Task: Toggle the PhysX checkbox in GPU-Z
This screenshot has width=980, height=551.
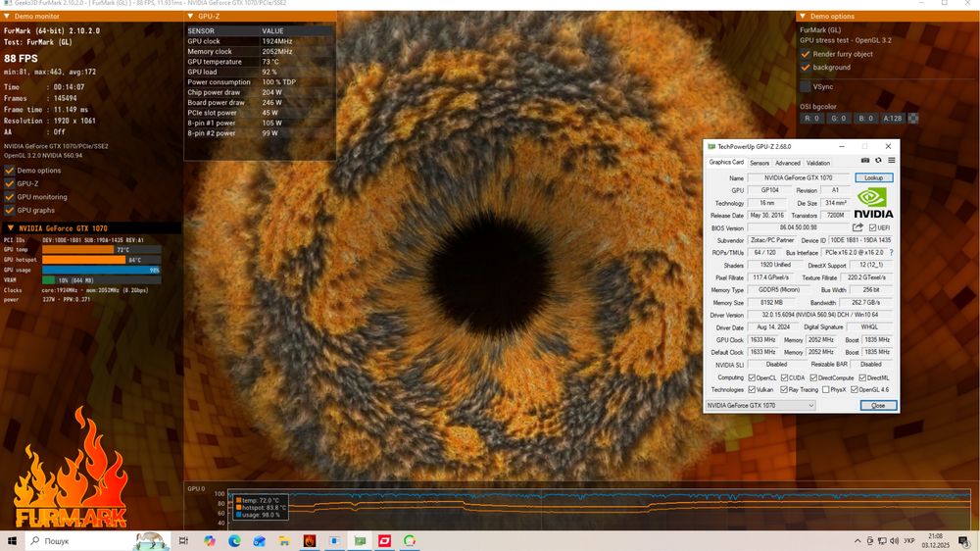Action: click(825, 389)
